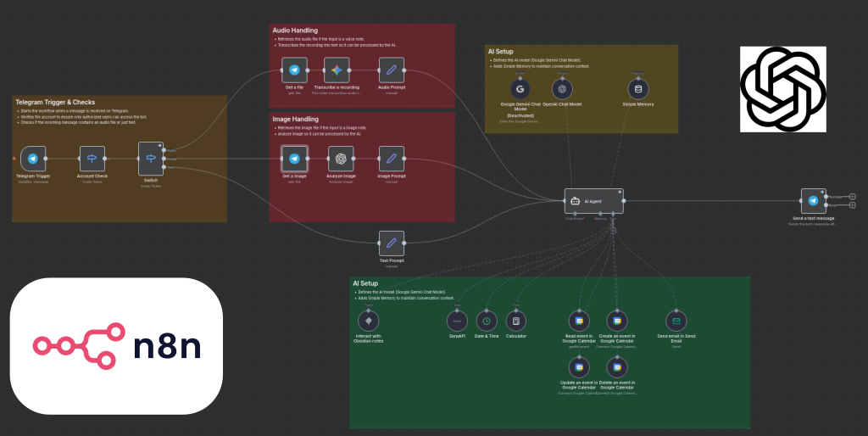868x436 pixels.
Task: Open the Send email in Send Email node
Action: click(x=676, y=321)
